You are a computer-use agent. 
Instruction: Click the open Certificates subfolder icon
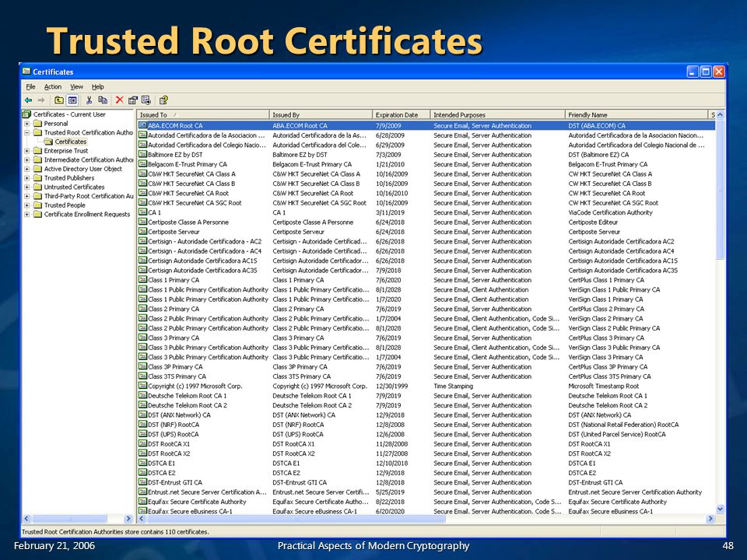pos(48,142)
